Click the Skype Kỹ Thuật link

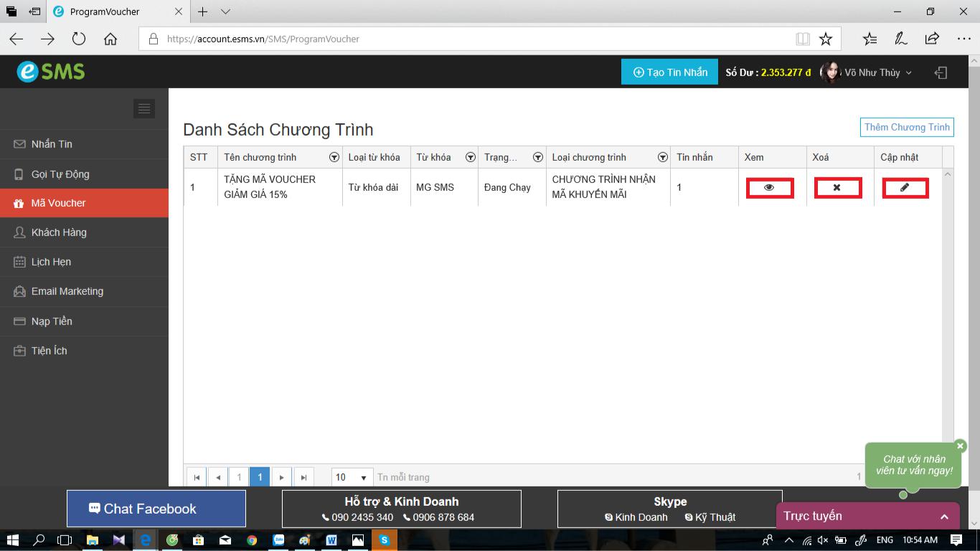(710, 517)
